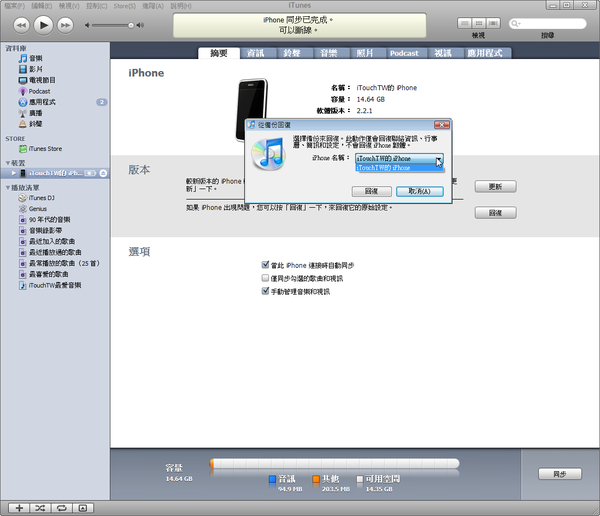
Task: Switch to the 視訊 video tab
Action: tap(443, 53)
